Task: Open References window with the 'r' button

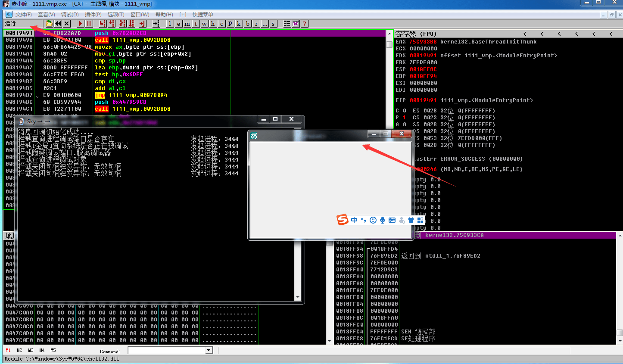Action: (x=256, y=24)
